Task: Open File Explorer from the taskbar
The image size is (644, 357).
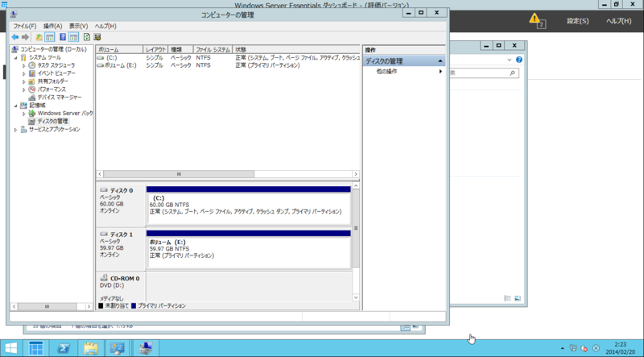Action: pos(91,348)
